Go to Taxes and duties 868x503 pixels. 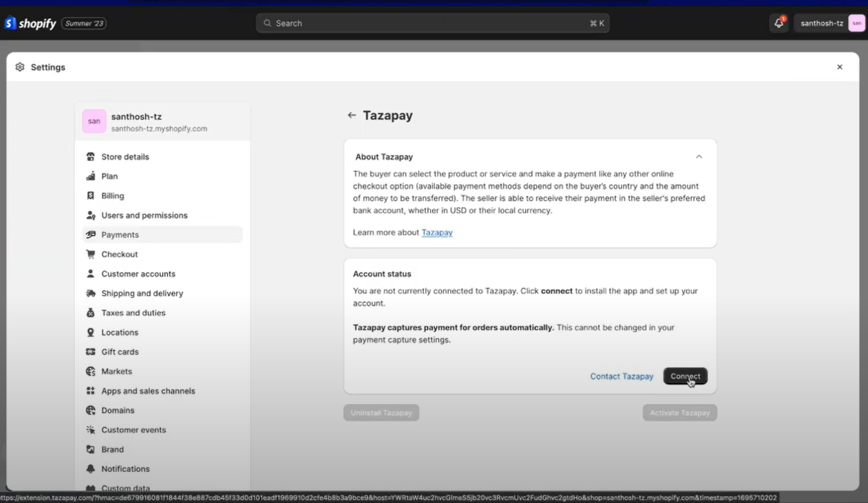pos(162,313)
